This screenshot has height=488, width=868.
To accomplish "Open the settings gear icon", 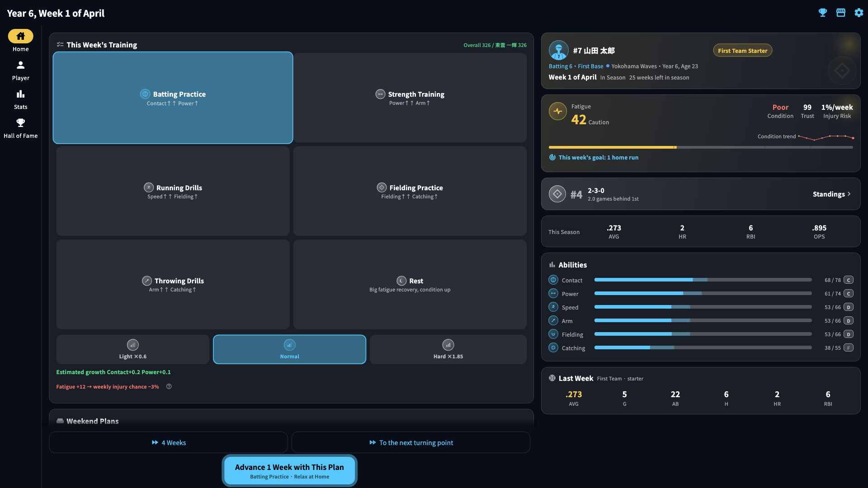I will click(x=859, y=13).
